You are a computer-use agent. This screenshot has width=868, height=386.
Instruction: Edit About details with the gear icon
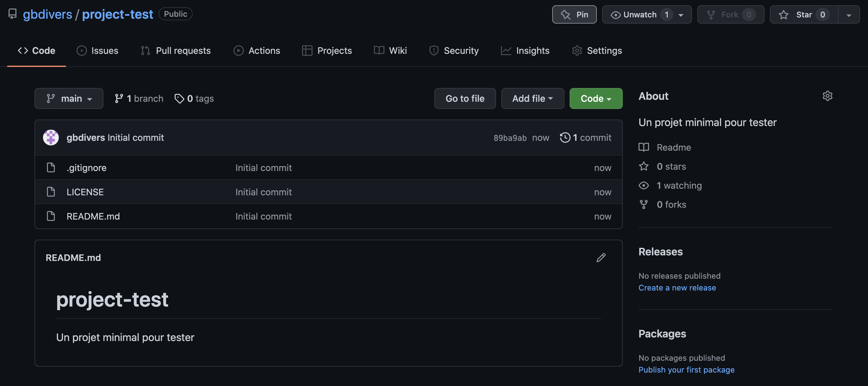[x=827, y=96]
